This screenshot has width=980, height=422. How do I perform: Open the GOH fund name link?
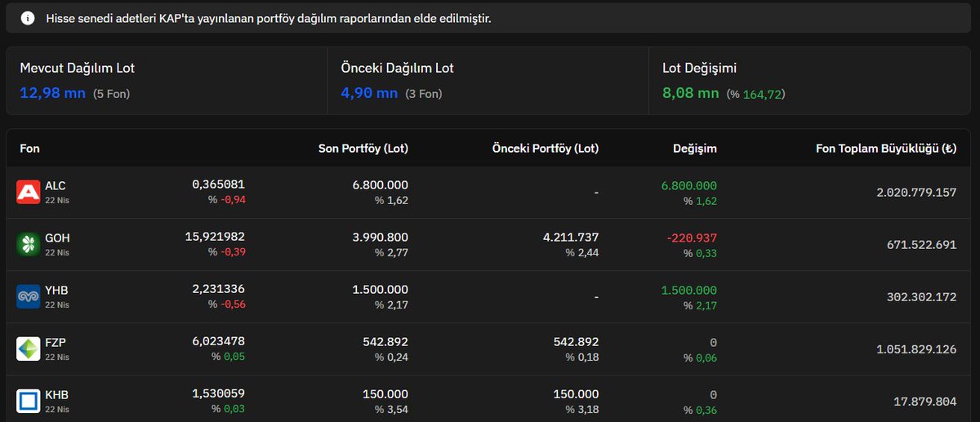(x=57, y=238)
